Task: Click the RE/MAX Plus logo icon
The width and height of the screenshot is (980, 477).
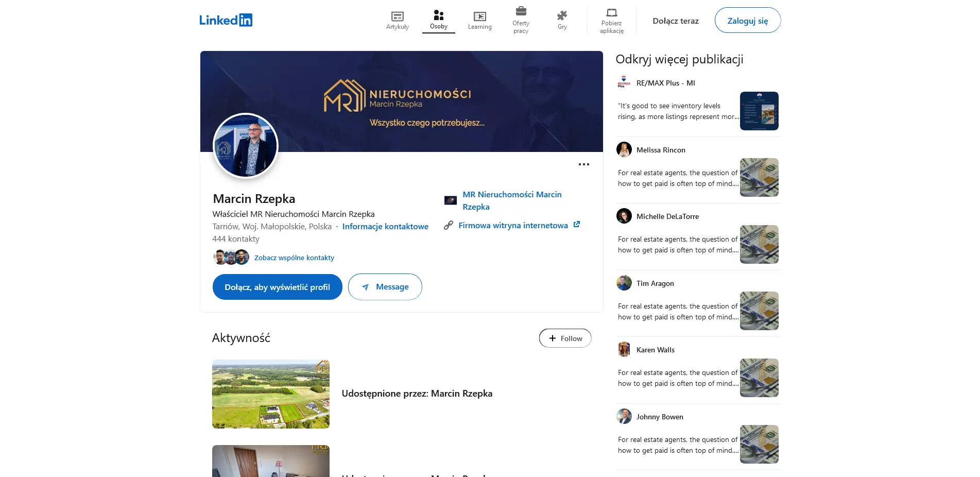Action: point(624,83)
